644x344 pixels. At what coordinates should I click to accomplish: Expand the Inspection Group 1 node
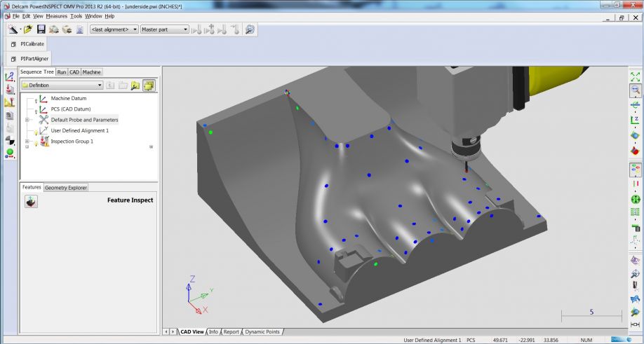pyautogui.click(x=27, y=141)
